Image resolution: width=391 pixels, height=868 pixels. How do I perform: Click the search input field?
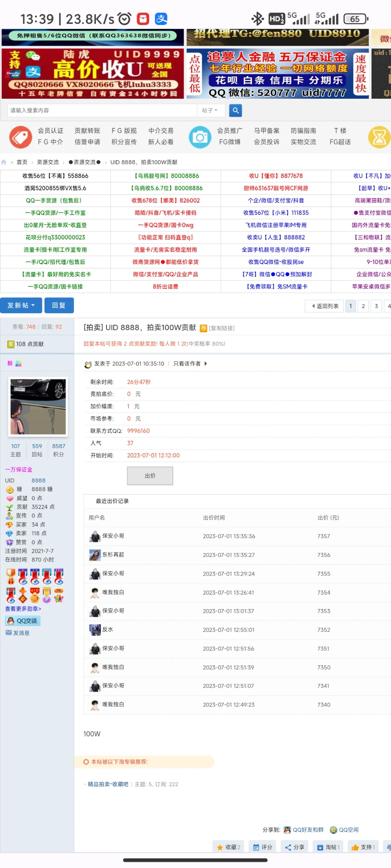coord(102,111)
